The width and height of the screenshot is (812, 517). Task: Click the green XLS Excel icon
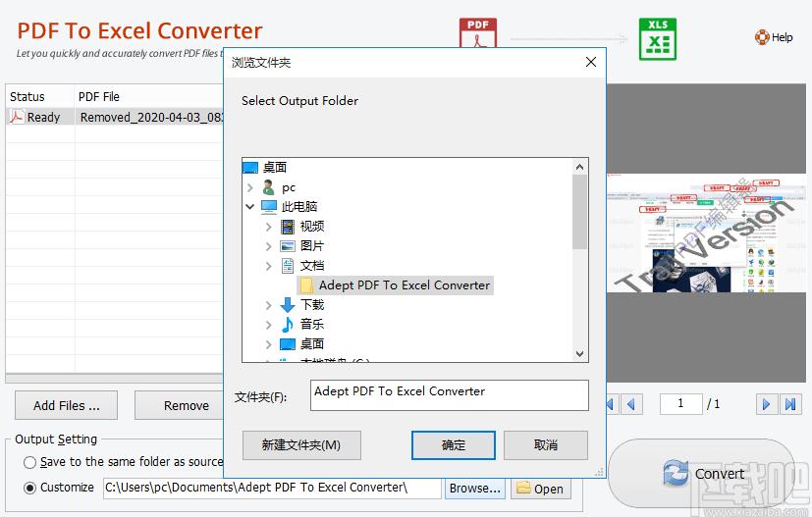pos(657,39)
